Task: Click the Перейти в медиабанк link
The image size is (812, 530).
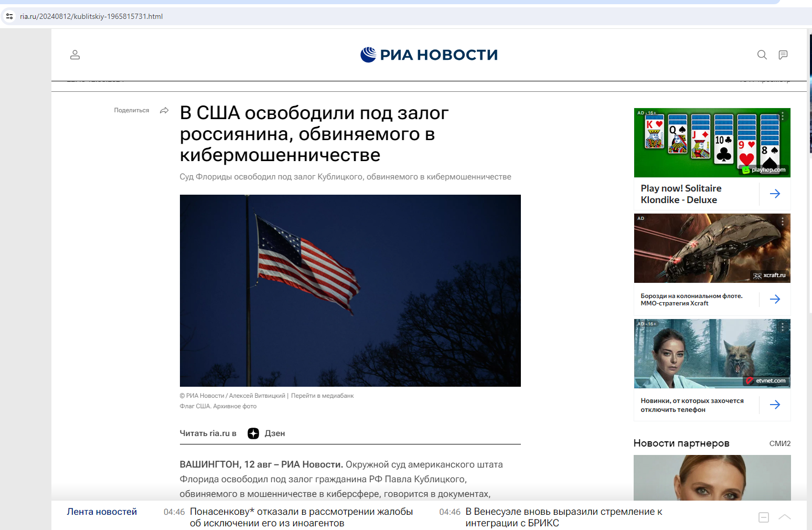Action: pos(322,396)
